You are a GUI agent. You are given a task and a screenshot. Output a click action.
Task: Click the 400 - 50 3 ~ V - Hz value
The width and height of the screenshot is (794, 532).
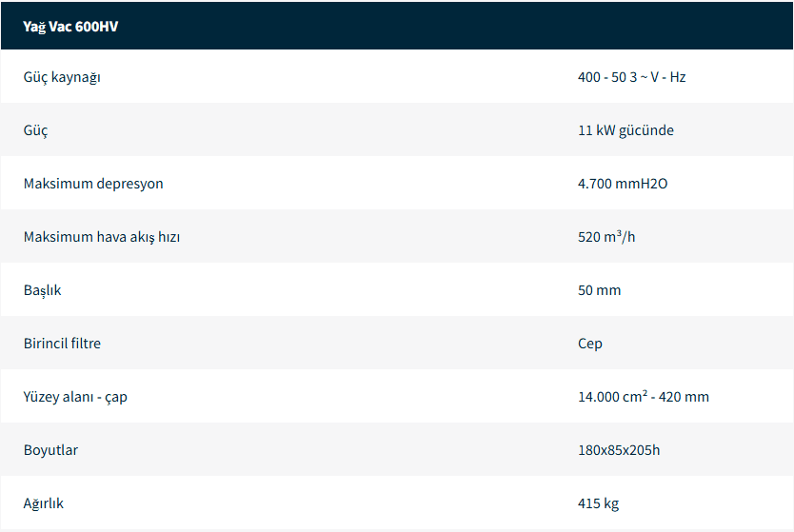point(631,77)
